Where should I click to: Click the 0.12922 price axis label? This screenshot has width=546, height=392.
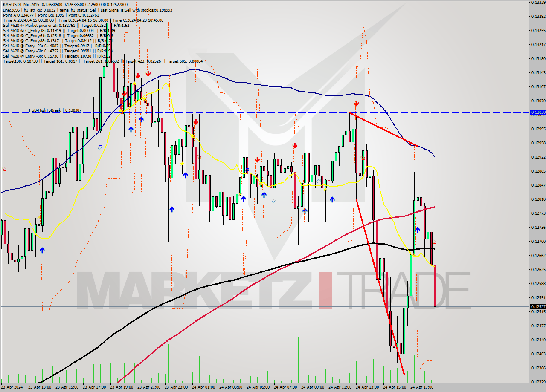click(538, 157)
